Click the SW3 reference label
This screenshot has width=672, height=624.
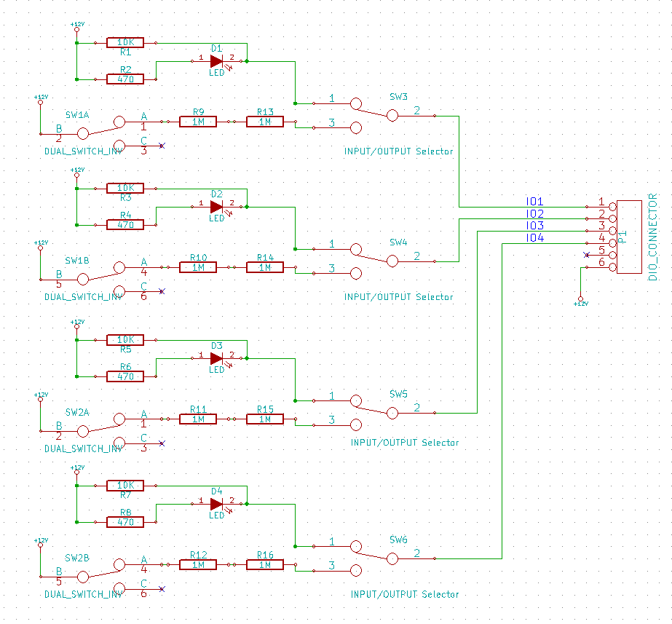click(398, 97)
